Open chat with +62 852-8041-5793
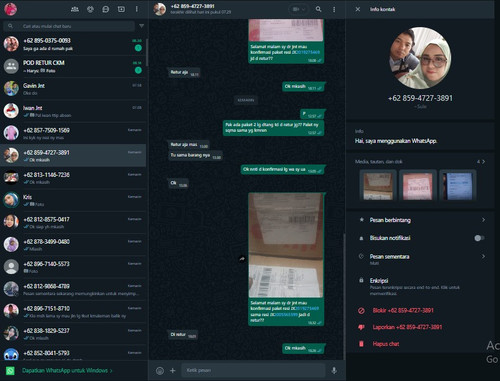Screen dimensions: 500x381 73,353
